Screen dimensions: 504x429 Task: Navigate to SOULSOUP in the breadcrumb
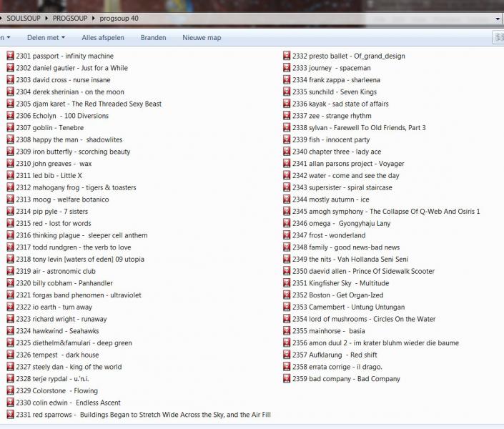[24, 19]
